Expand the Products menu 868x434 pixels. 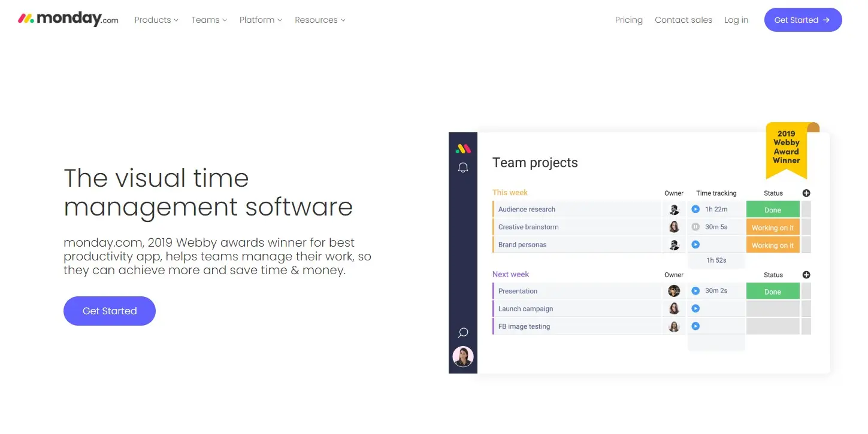[x=156, y=20]
